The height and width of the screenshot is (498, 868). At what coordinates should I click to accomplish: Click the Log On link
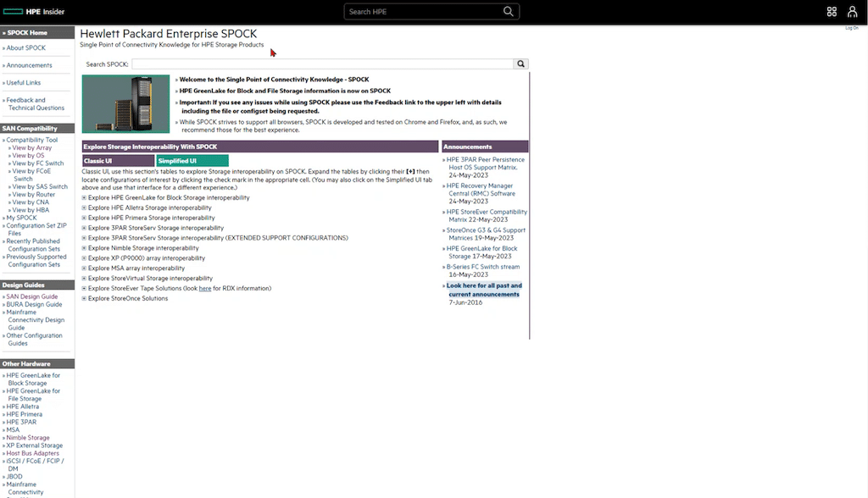pos(851,28)
